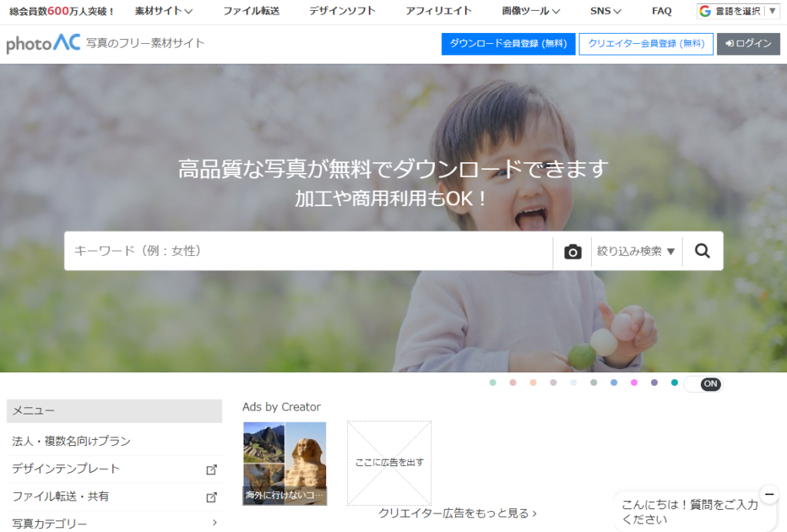Open the ファイル転送 menu item
Screen dimensions: 787x532
click(251, 11)
